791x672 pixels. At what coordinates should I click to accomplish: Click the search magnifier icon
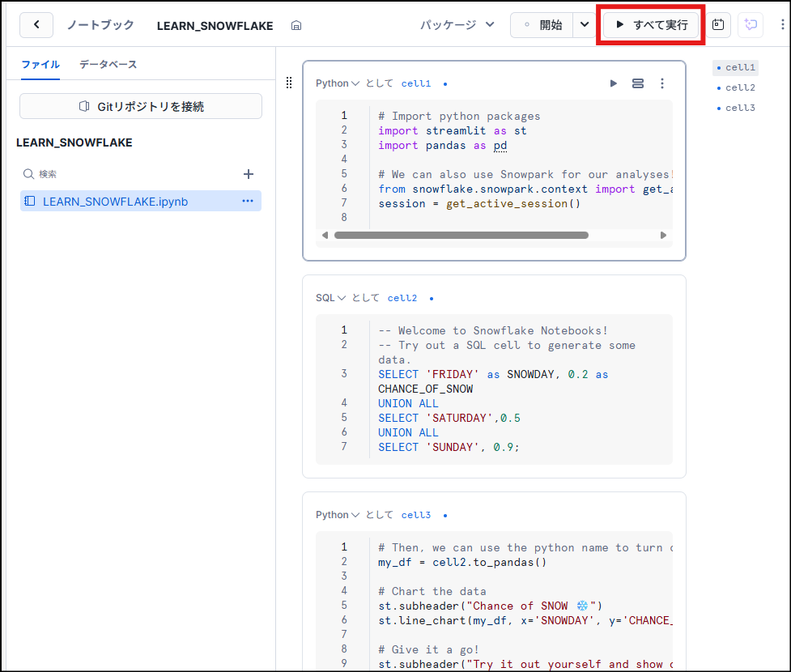29,174
